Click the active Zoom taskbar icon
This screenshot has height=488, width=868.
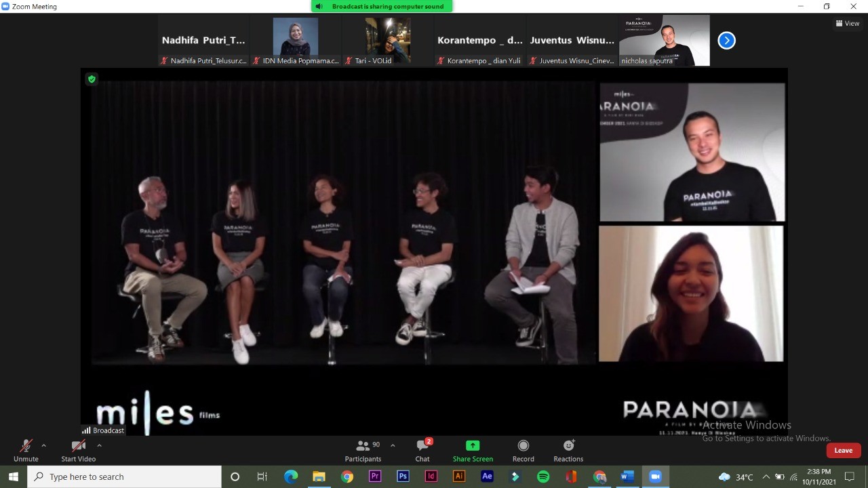(655, 476)
